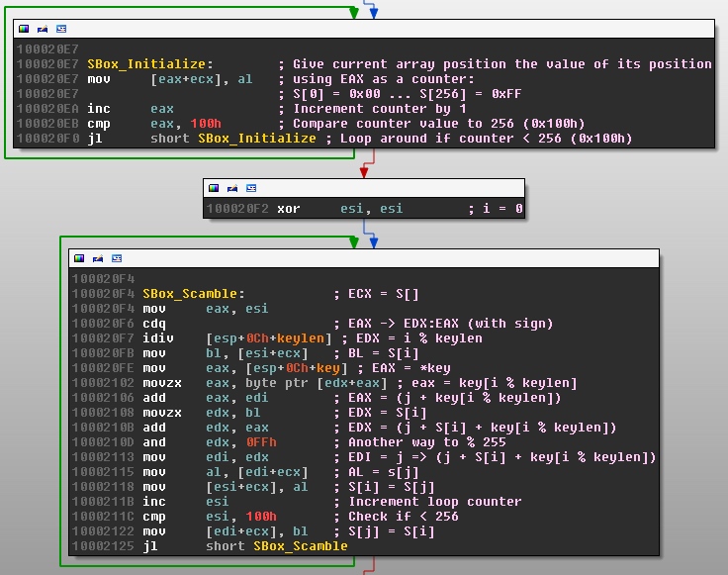Click SBox_Initialize block title bar
The width and height of the screenshot is (728, 575).
click(364, 29)
